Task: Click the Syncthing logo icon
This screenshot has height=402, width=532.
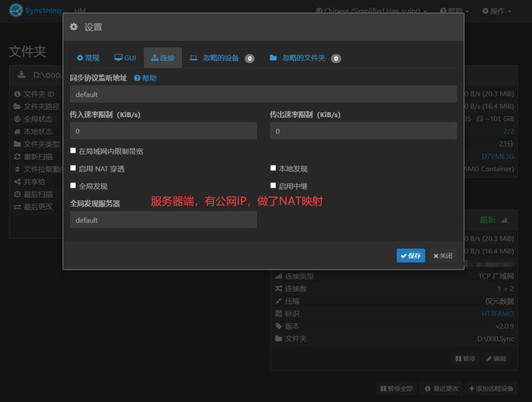Action: pyautogui.click(x=16, y=10)
